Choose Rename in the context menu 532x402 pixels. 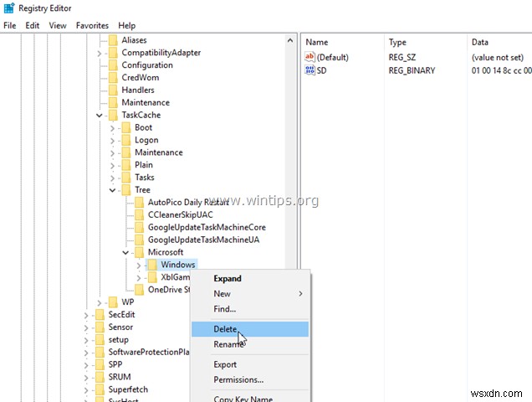coord(250,344)
